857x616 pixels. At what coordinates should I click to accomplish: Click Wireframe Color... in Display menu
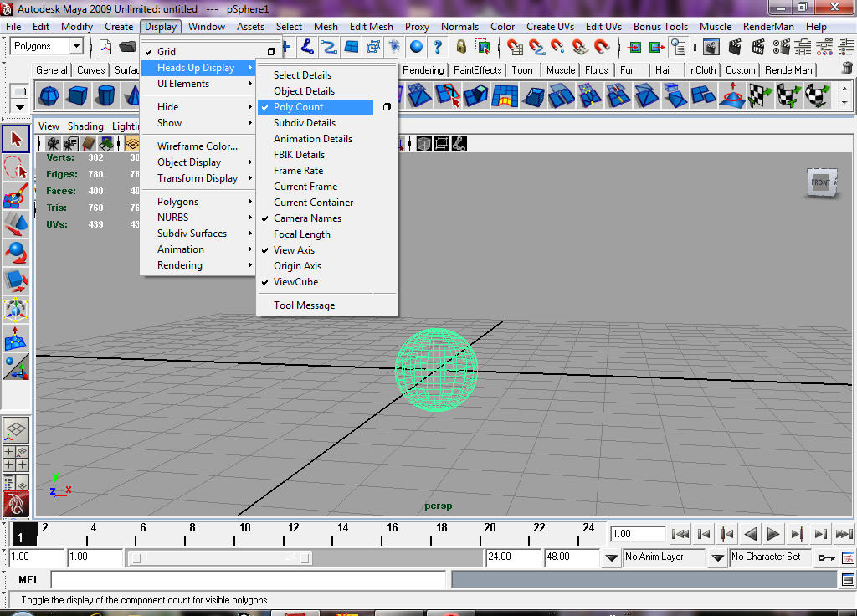click(x=198, y=146)
